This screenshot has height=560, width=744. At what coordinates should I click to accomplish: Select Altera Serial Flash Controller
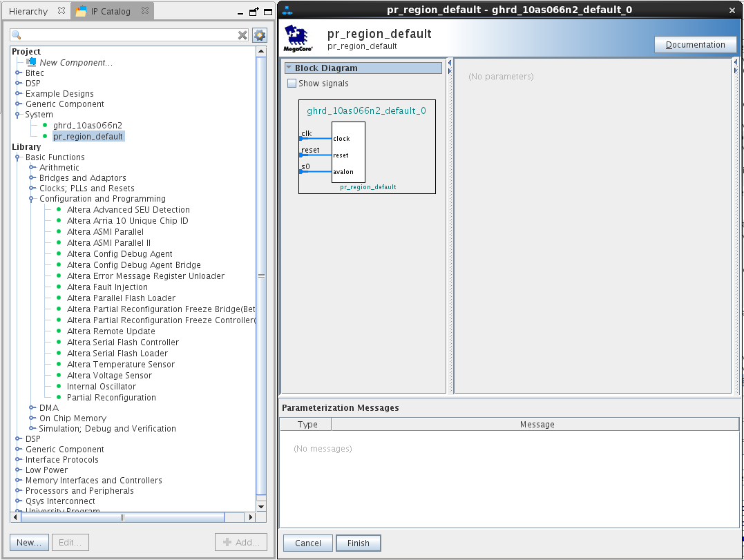123,342
